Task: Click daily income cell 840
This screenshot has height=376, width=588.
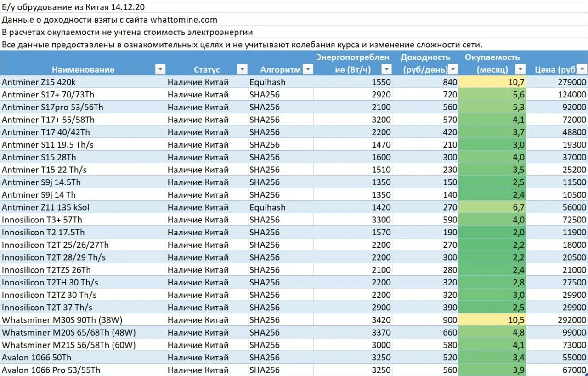Action: click(x=426, y=82)
